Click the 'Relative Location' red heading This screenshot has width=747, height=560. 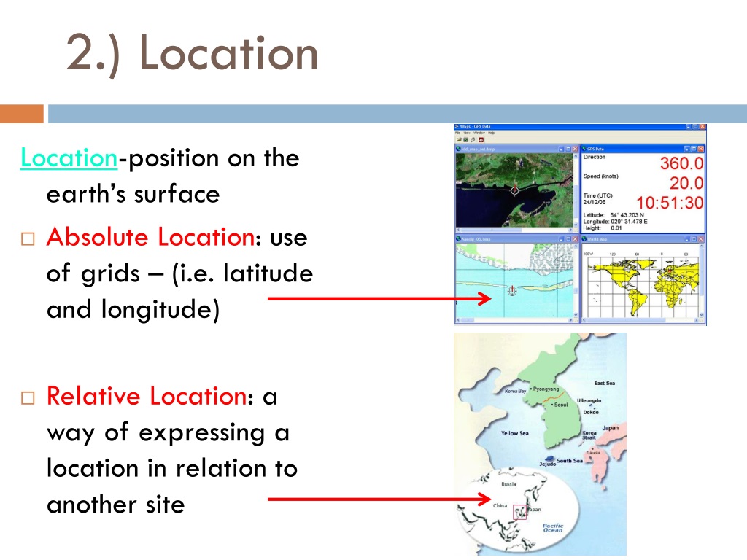pyautogui.click(x=147, y=396)
